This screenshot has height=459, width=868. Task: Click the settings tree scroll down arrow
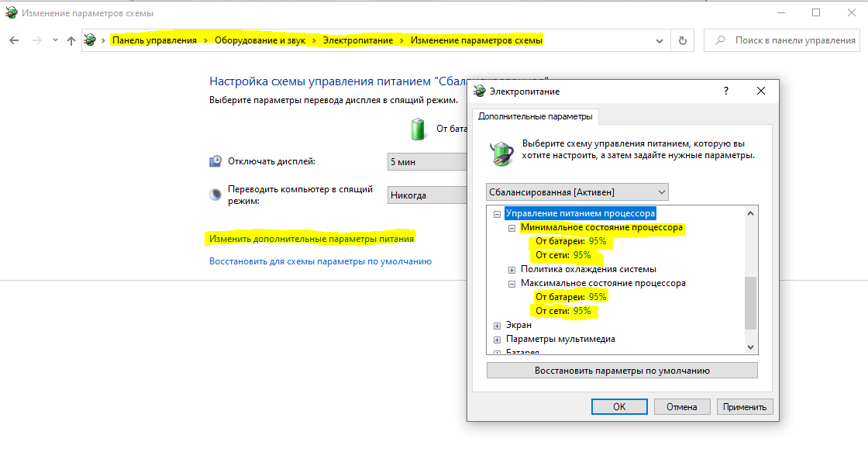coord(751,347)
